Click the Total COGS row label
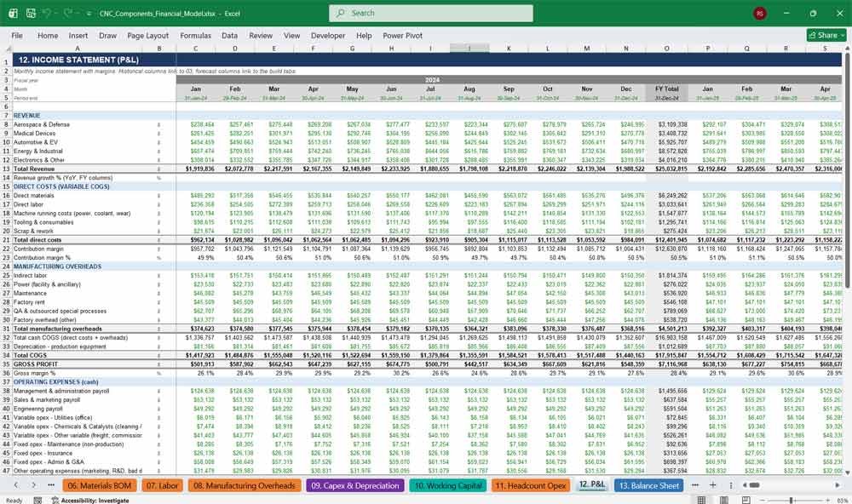The image size is (852, 504). 29,355
